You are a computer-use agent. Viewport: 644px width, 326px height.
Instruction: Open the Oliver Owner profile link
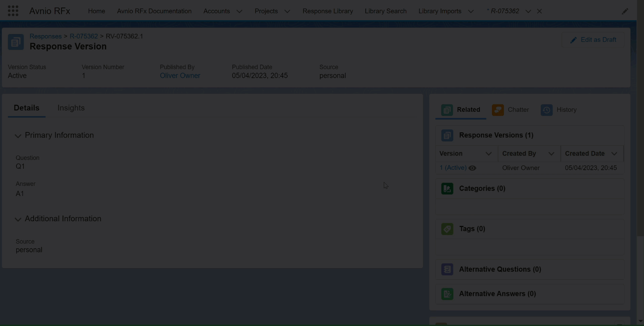pos(180,76)
